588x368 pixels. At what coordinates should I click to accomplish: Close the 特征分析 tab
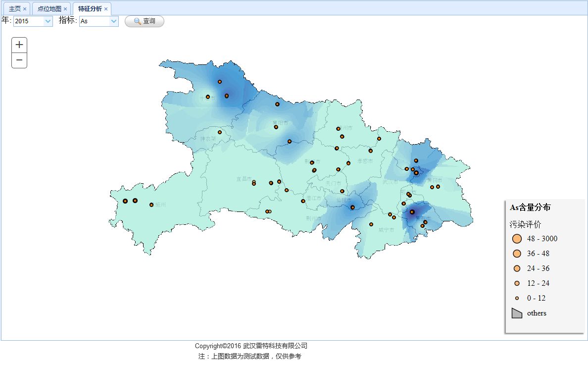106,9
